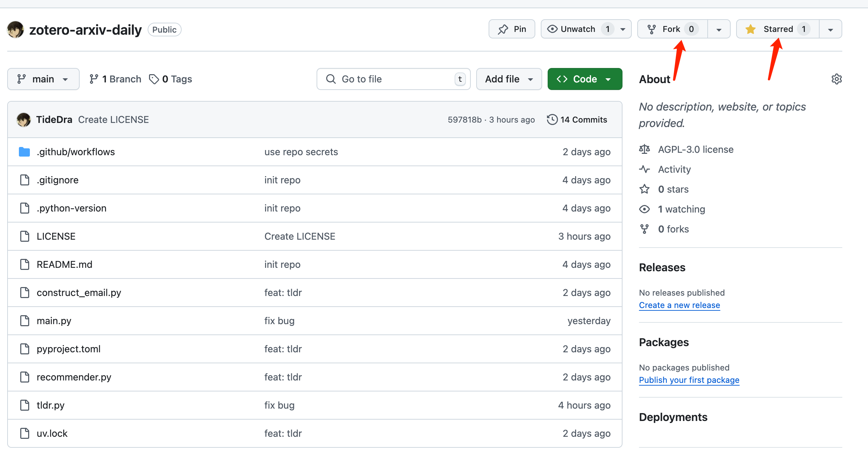Unstar the repository via Starred button
The height and width of the screenshot is (456, 868).
[778, 29]
